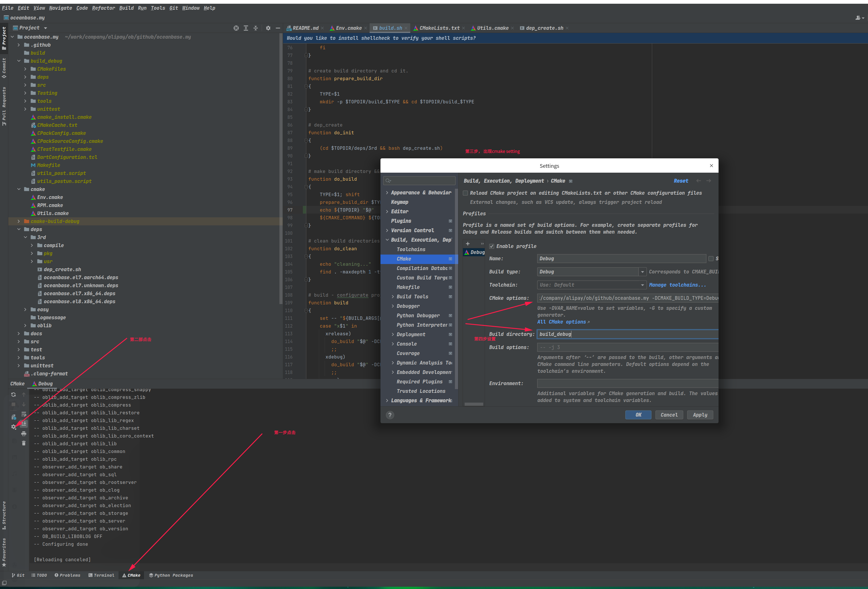Image resolution: width=868 pixels, height=589 pixels.
Task: Open Pull Requests tool window sidebar
Action: 4,107
